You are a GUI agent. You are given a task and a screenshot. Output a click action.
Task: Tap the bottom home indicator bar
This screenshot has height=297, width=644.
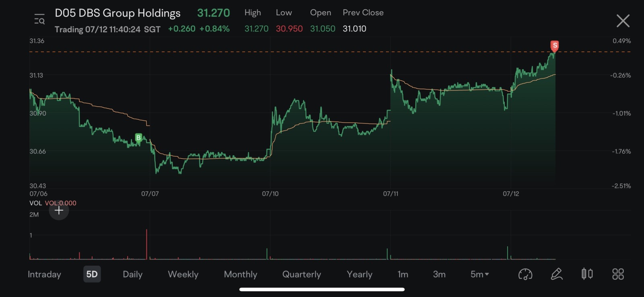click(x=322, y=289)
